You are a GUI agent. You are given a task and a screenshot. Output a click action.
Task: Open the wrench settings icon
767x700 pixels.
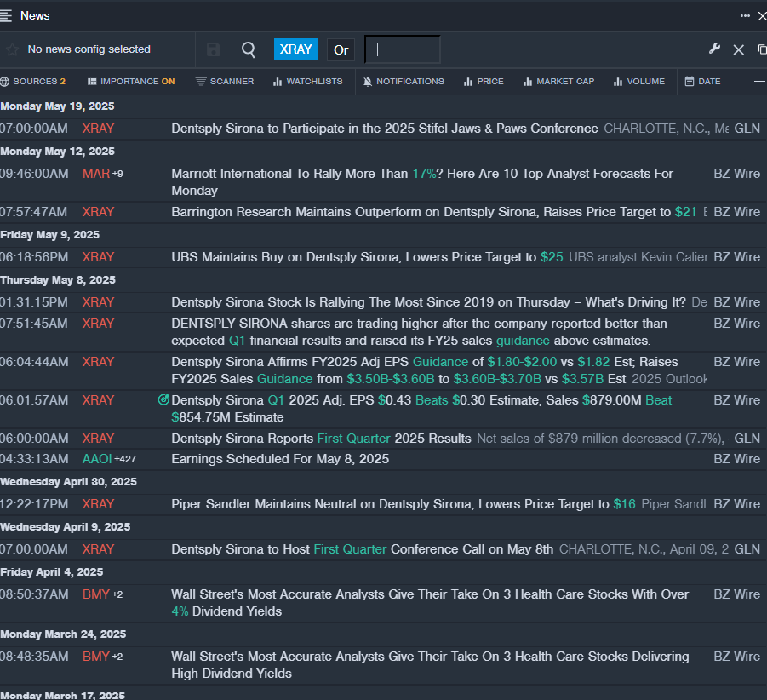click(714, 49)
